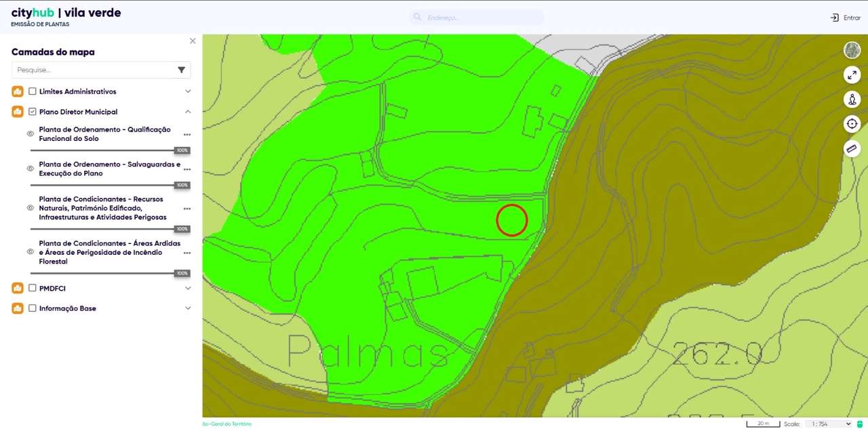
Task: Click the Limites Administrativos orange group icon
Action: pyautogui.click(x=18, y=91)
